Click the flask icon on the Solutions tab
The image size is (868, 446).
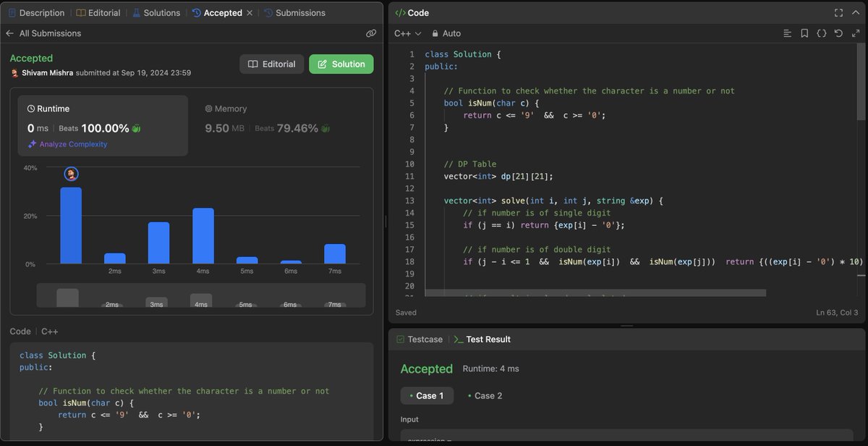click(x=136, y=13)
